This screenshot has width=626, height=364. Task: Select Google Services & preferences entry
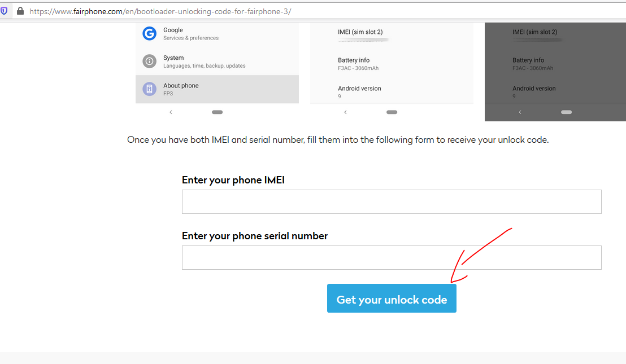point(217,34)
